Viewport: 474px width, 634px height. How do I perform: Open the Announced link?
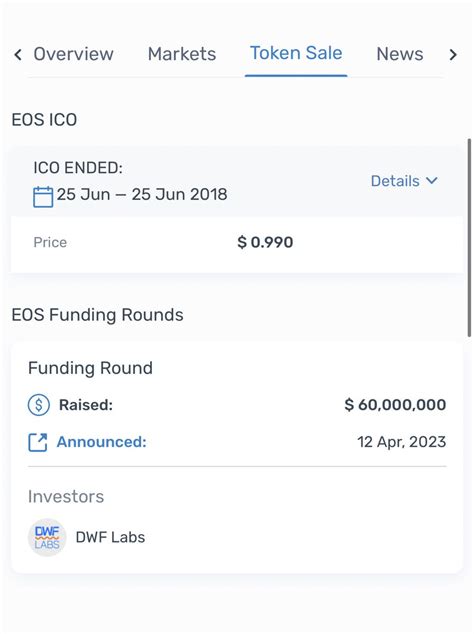(102, 442)
